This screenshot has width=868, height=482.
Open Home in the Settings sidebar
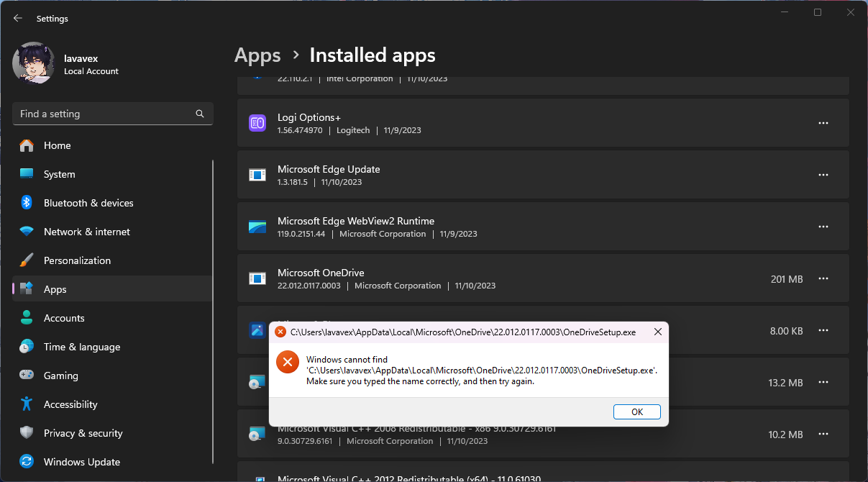(57, 145)
